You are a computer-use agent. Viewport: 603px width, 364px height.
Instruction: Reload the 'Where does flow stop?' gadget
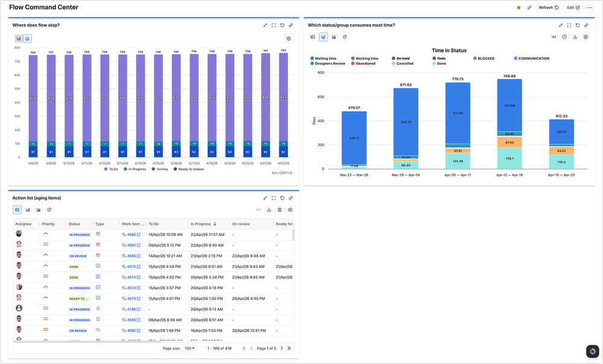pos(282,25)
